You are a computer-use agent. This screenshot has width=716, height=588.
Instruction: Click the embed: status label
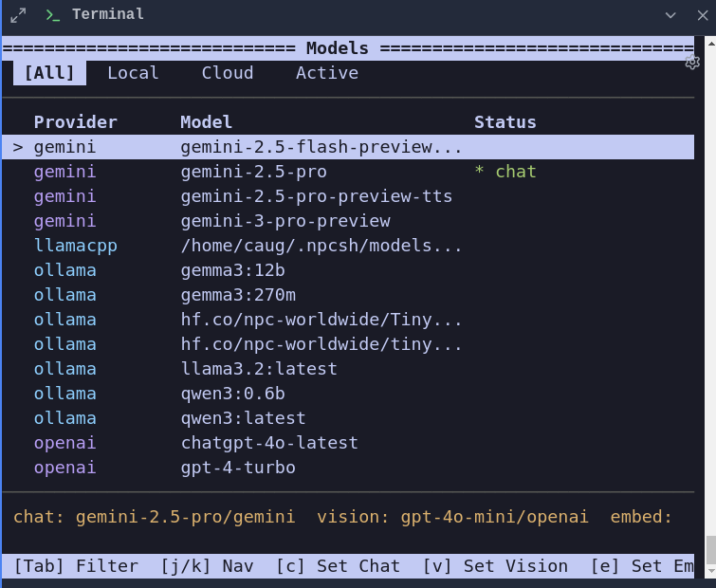[x=641, y=517]
